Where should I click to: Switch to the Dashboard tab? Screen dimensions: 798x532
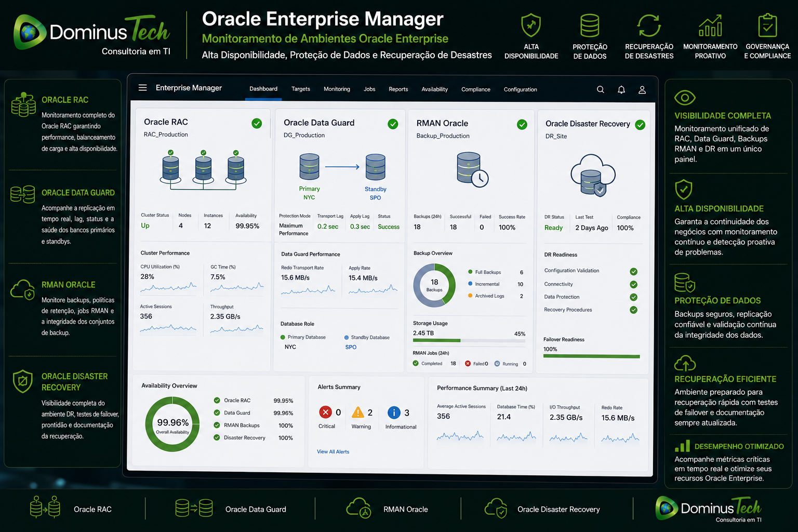[x=263, y=89]
